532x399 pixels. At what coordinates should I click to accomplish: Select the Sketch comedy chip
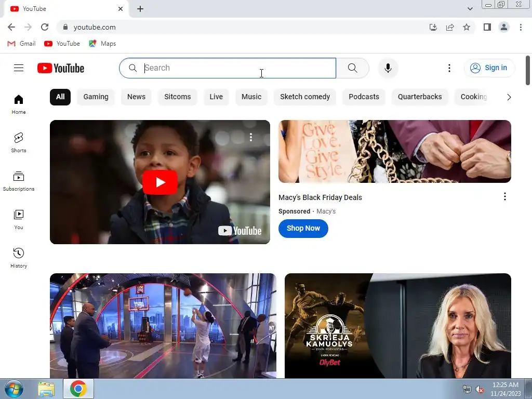pyautogui.click(x=305, y=97)
